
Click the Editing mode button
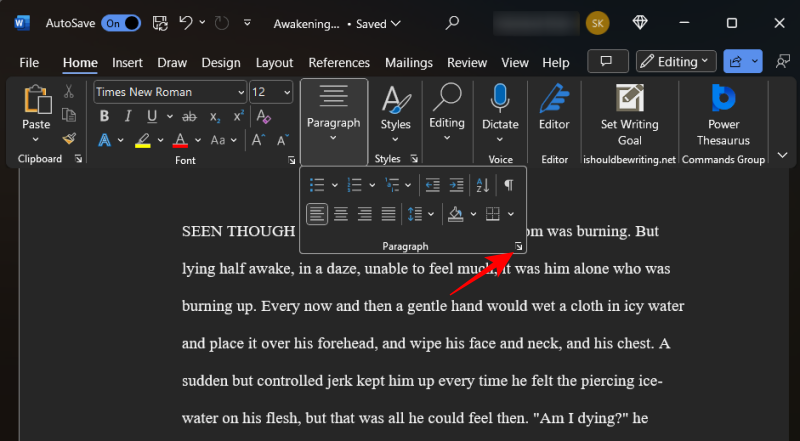coord(676,62)
